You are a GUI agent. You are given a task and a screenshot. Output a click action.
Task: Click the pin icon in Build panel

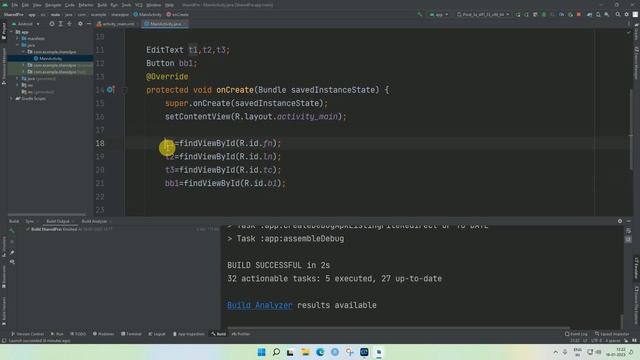coord(12,252)
